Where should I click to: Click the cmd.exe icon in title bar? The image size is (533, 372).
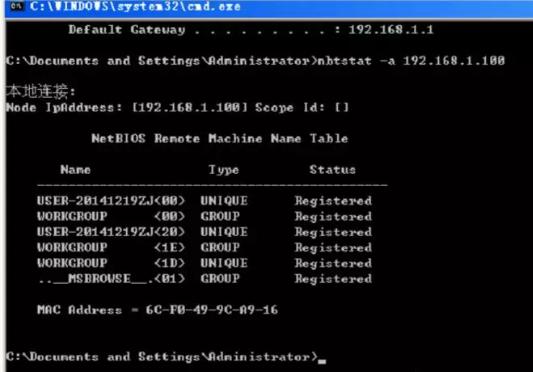17,6
